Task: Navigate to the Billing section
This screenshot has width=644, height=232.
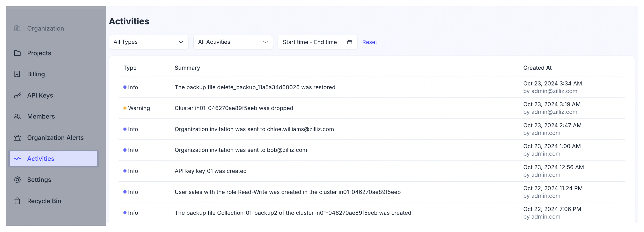Action: tap(36, 74)
